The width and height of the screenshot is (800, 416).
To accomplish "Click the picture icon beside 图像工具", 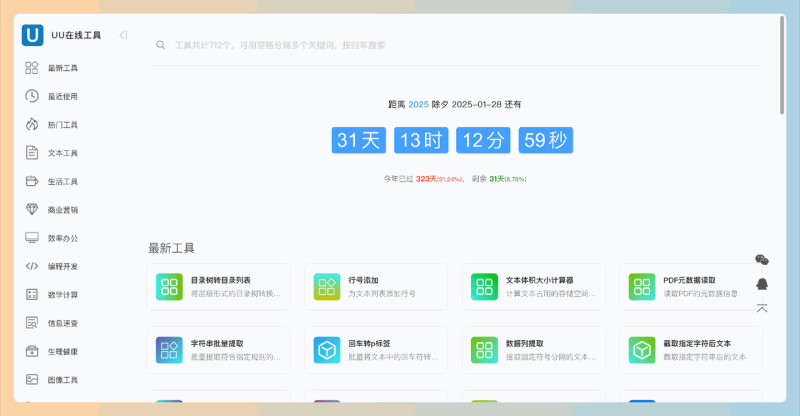I will coord(32,379).
